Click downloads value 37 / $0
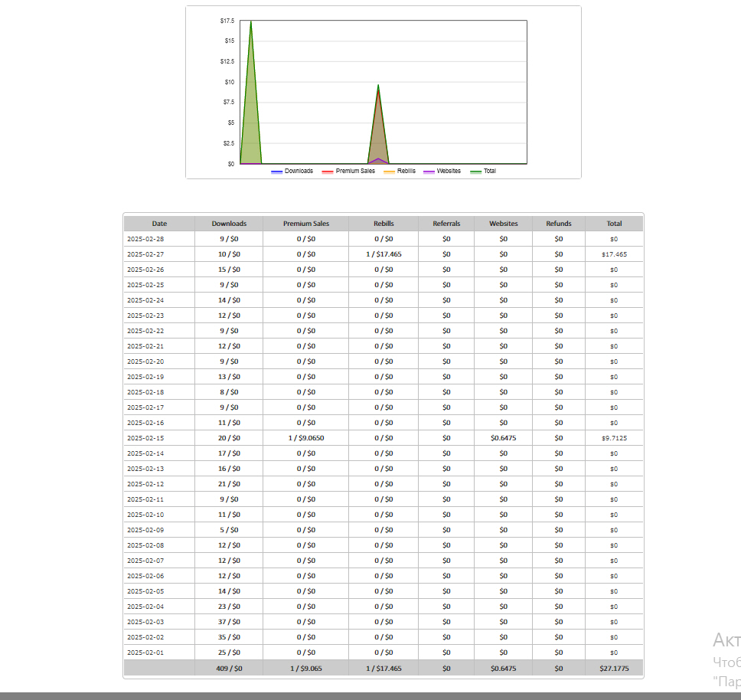Screen dimensions: 741x700 click(x=229, y=622)
